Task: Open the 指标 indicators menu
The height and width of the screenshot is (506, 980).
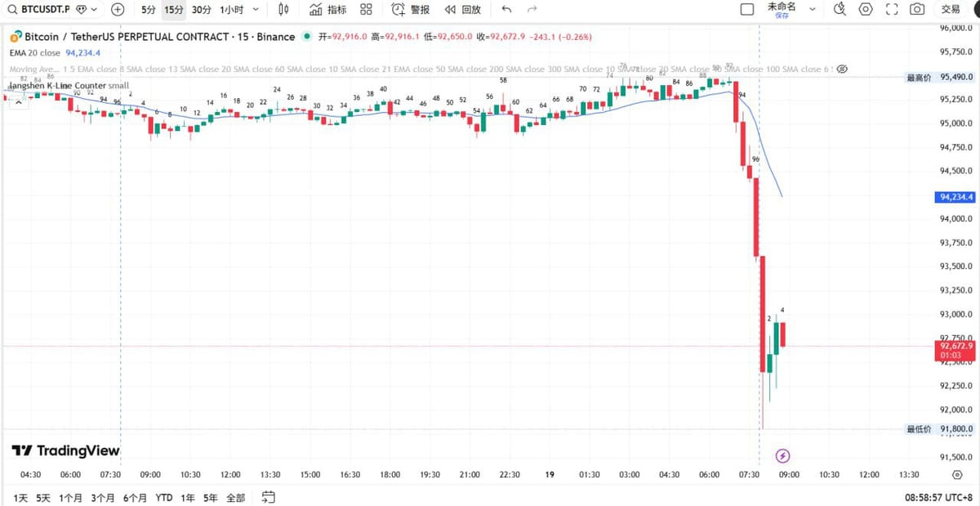Action: [328, 10]
